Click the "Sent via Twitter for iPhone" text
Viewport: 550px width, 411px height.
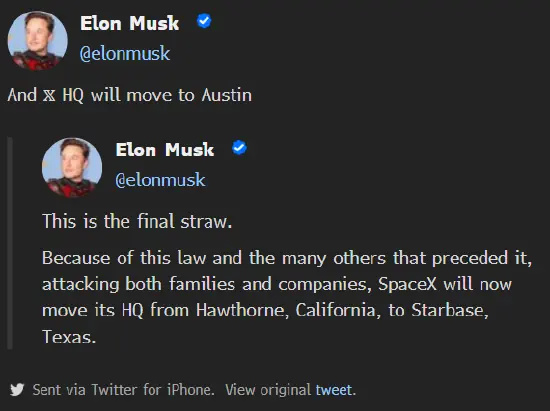click(x=123, y=390)
